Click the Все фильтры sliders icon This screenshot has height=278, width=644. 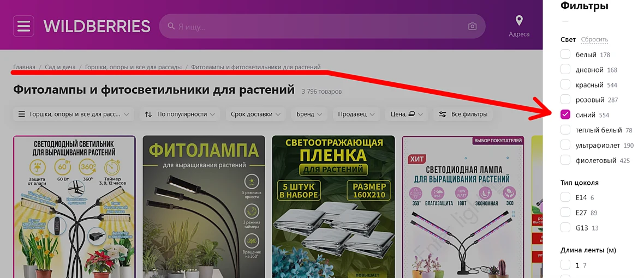click(x=442, y=114)
